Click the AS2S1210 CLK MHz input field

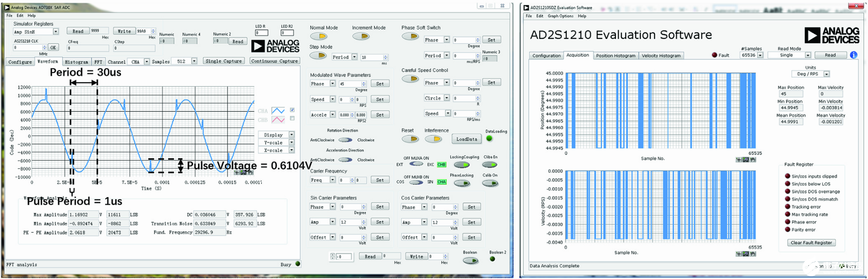point(28,48)
